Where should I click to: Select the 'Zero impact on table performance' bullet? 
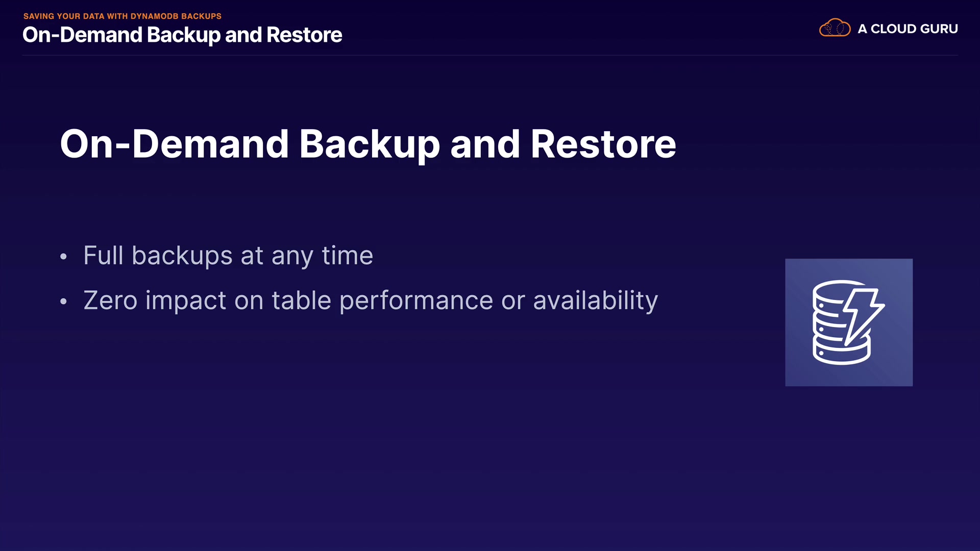click(371, 300)
